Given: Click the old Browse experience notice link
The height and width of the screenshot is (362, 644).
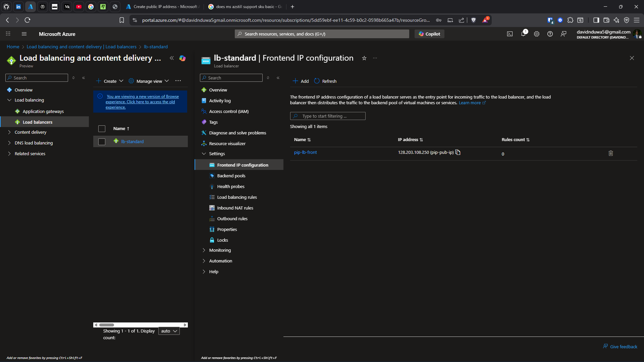Looking at the screenshot, I should click(142, 102).
